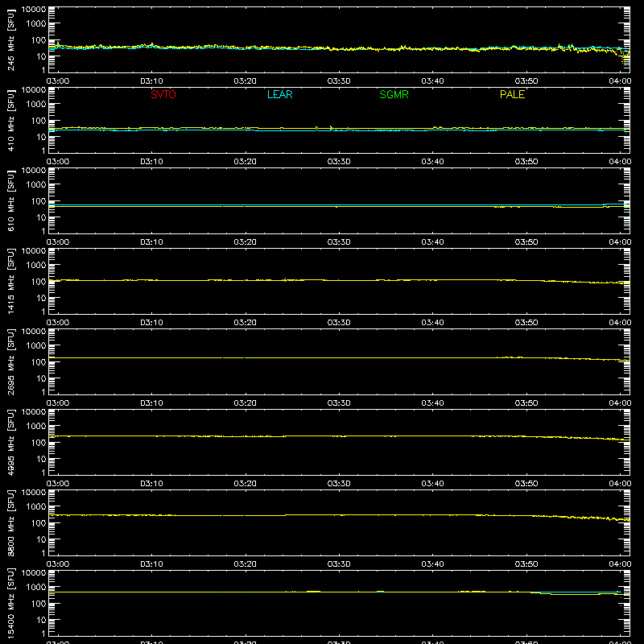Click 03:10 time label under 245 MHz plot
The image size is (644, 644).
pos(151,81)
